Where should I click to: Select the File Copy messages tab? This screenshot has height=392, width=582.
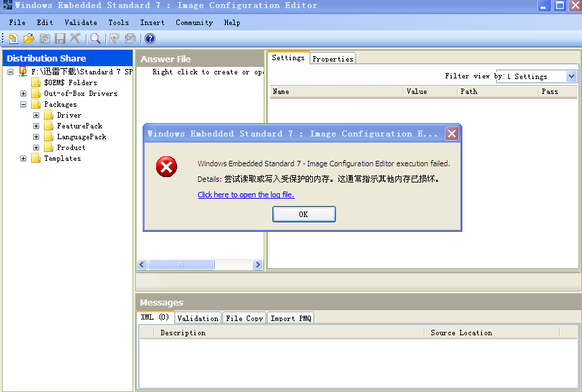pyautogui.click(x=244, y=318)
